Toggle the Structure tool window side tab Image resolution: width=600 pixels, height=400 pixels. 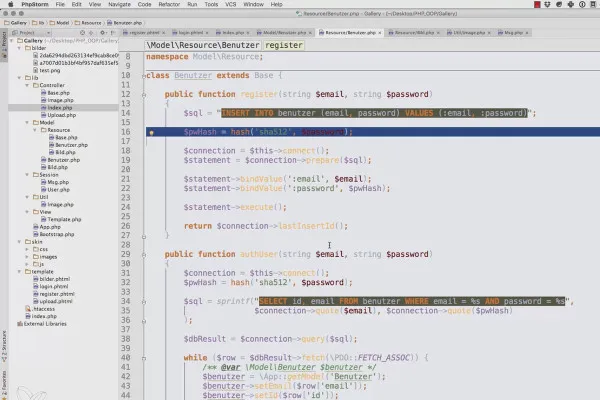[x=4, y=346]
